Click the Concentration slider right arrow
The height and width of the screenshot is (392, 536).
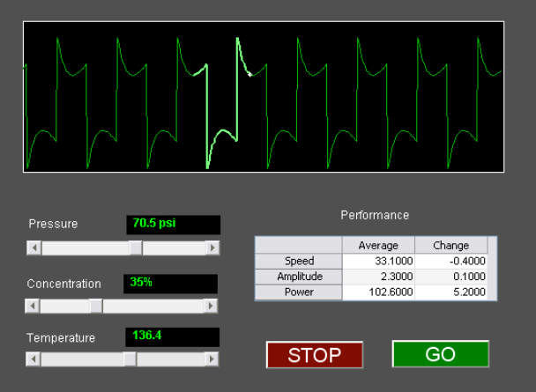[210, 306]
